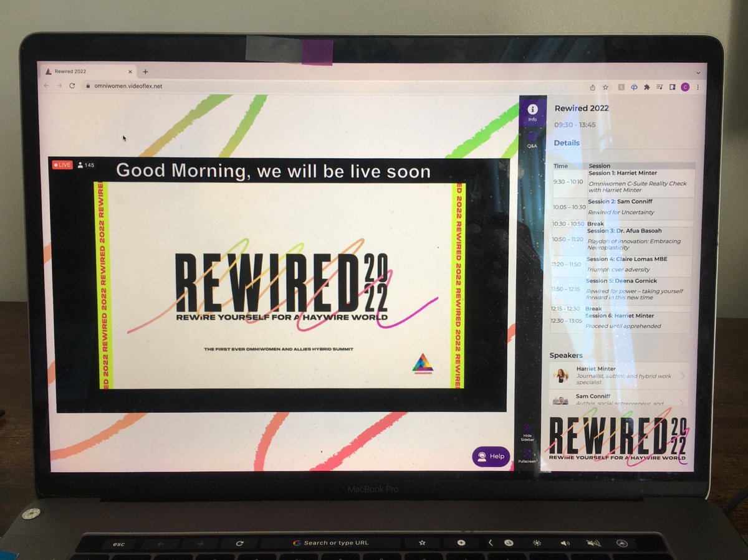Click the Omniwomen triangle logo in video

(423, 364)
